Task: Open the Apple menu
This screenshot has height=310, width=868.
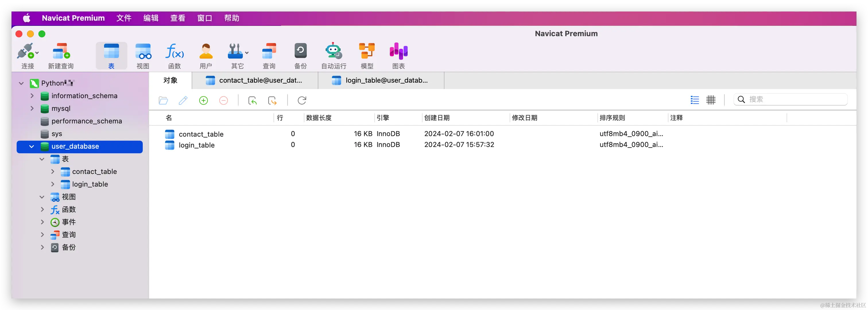Action: pyautogui.click(x=27, y=18)
